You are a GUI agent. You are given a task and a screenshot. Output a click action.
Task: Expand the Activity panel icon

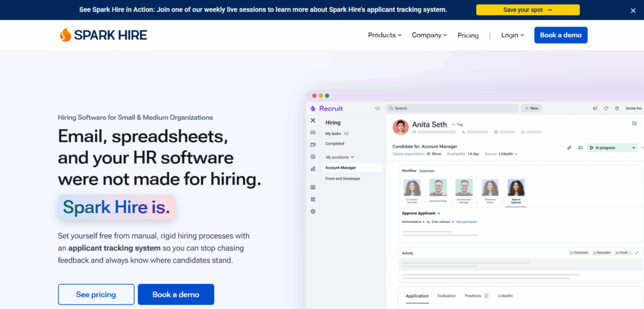point(637,252)
